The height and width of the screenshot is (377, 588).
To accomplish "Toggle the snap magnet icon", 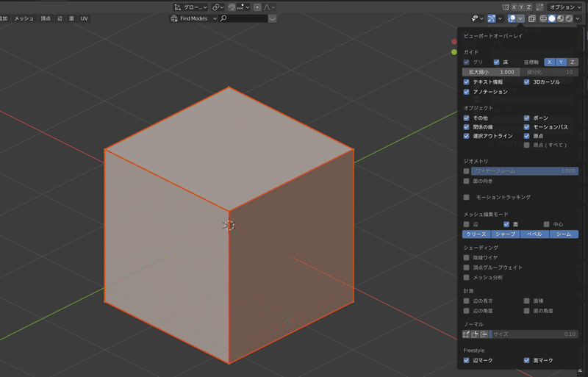I will [232, 7].
